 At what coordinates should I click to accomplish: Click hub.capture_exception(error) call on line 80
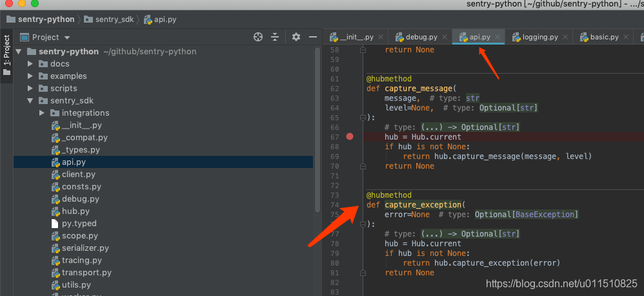498,262
